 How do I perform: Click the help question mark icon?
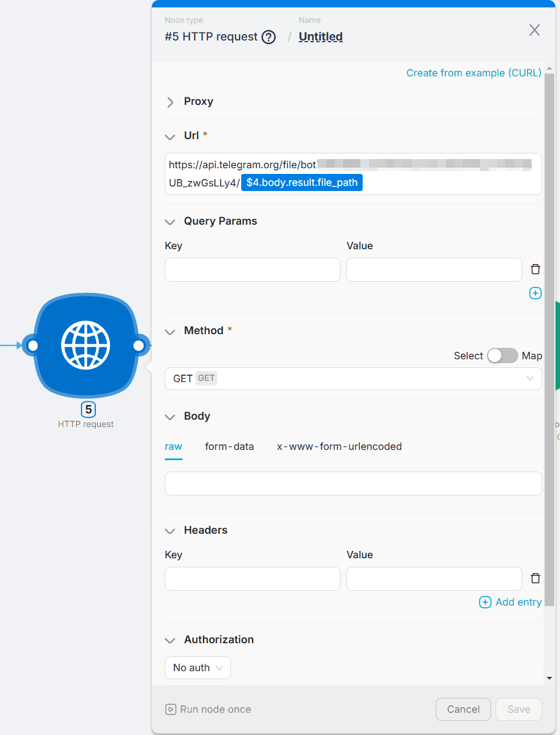tap(269, 37)
